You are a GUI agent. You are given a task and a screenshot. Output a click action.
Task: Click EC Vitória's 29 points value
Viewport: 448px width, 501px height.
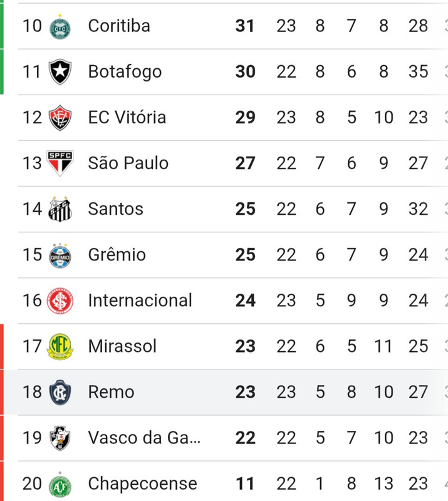pyautogui.click(x=245, y=118)
